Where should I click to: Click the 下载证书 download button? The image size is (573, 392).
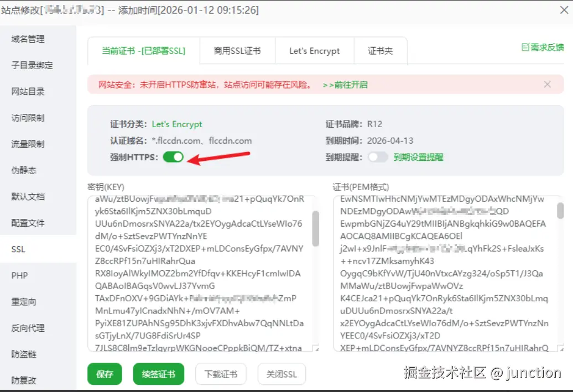[x=221, y=374]
